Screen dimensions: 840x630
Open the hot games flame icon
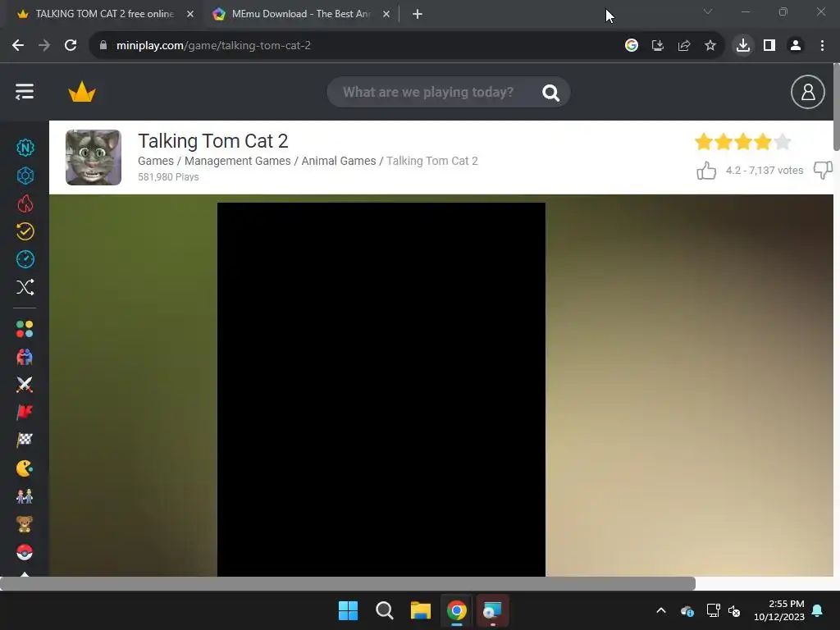tap(25, 203)
